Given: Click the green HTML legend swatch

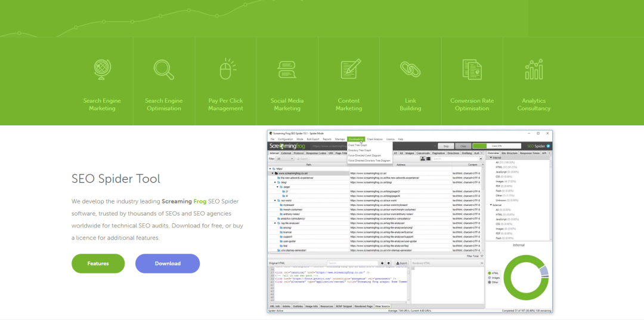Looking at the screenshot, I should coord(489,273).
